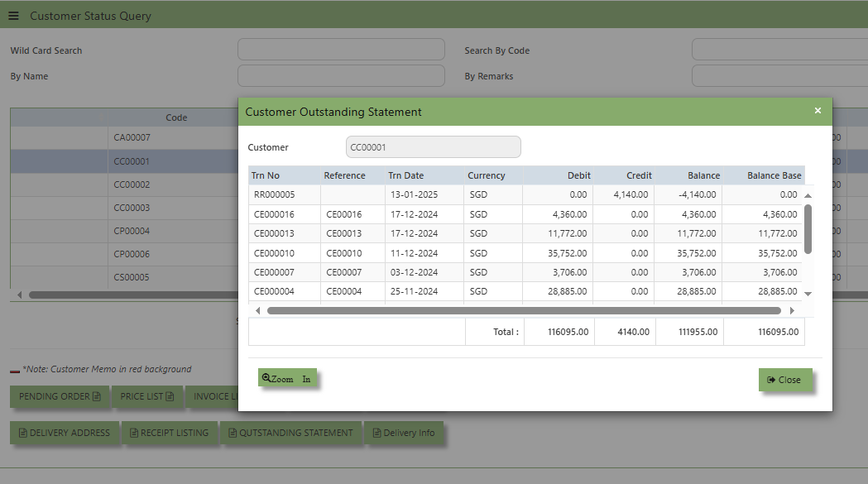Open the Pending Order report button
868x484 pixels.
[60, 396]
